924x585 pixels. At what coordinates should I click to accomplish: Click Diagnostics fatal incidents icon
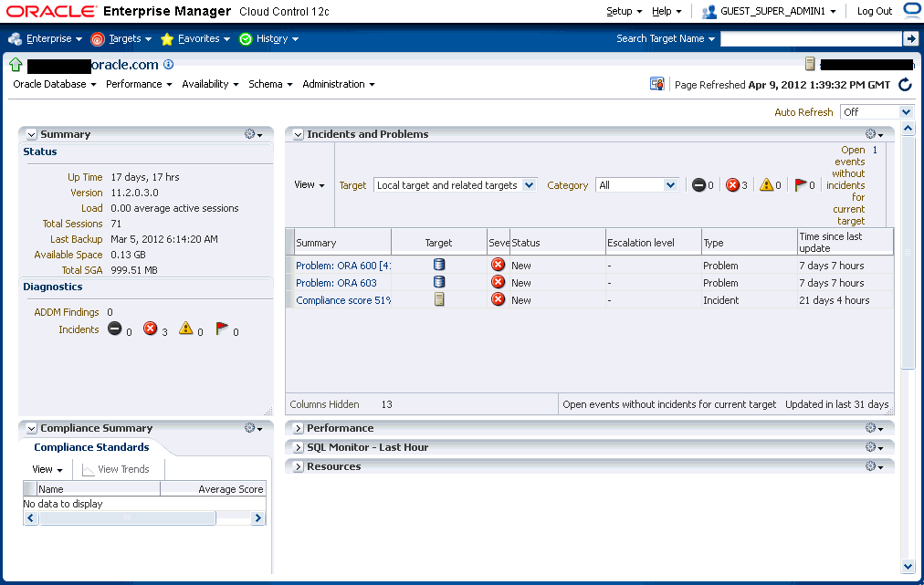click(115, 329)
